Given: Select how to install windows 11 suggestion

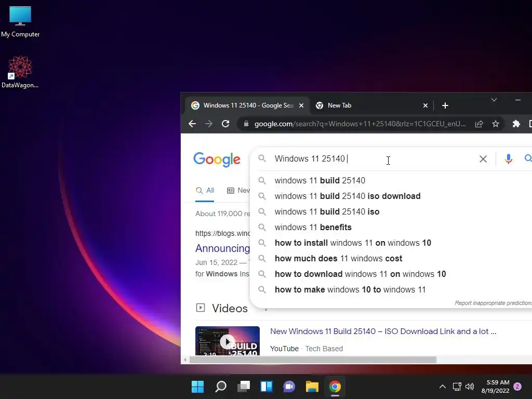Looking at the screenshot, I should pos(353,243).
